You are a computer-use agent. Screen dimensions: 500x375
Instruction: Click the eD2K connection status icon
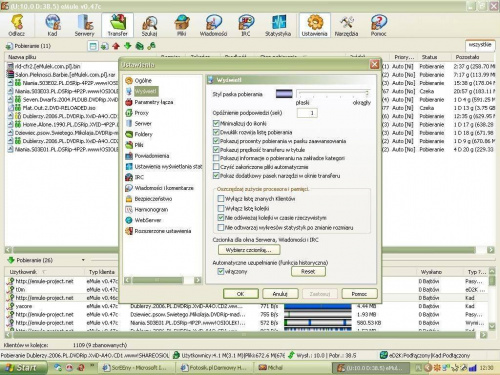pyautogui.click(x=384, y=355)
